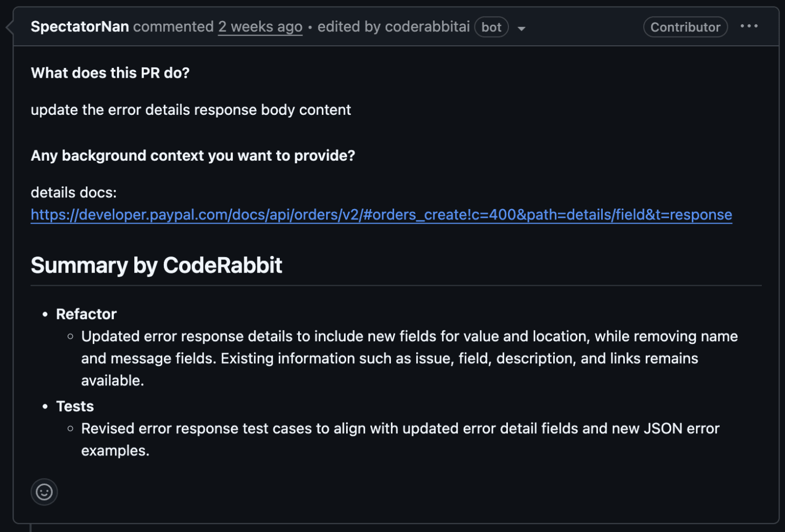The image size is (785, 532).
Task: Click the Contributor badge
Action: (x=685, y=27)
